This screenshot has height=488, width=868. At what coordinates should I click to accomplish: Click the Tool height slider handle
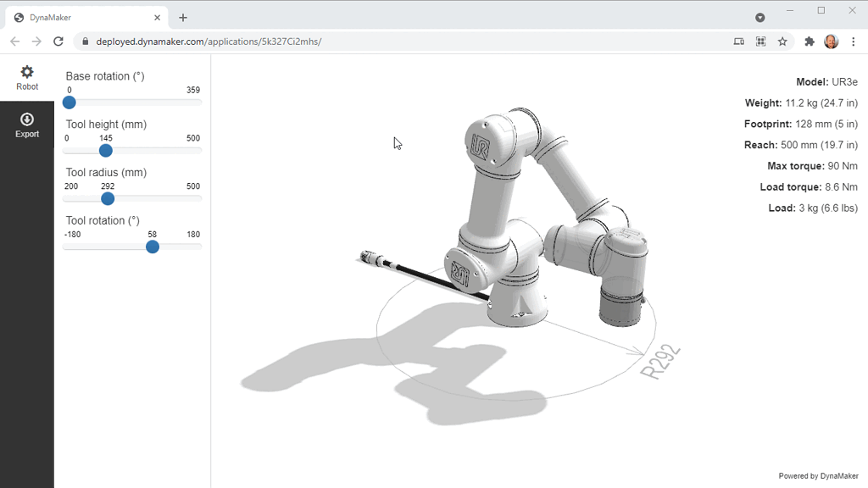coord(105,150)
